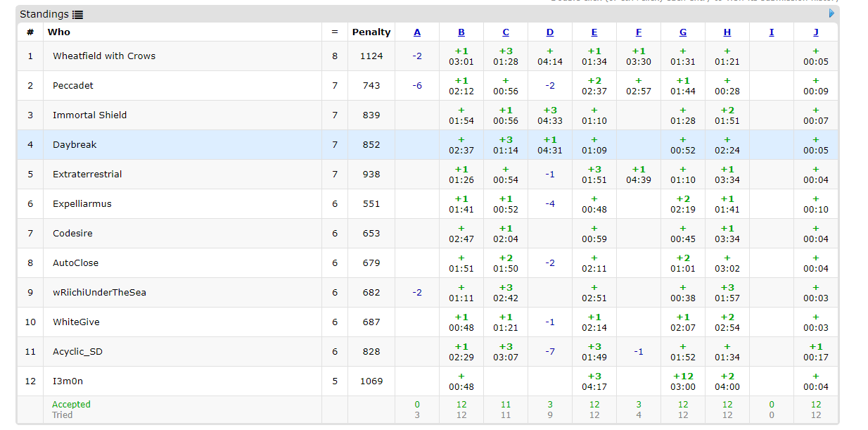868x430 pixels.
Task: Click Extraterrestrial's problem F result at 04:39
Action: pyautogui.click(x=638, y=175)
